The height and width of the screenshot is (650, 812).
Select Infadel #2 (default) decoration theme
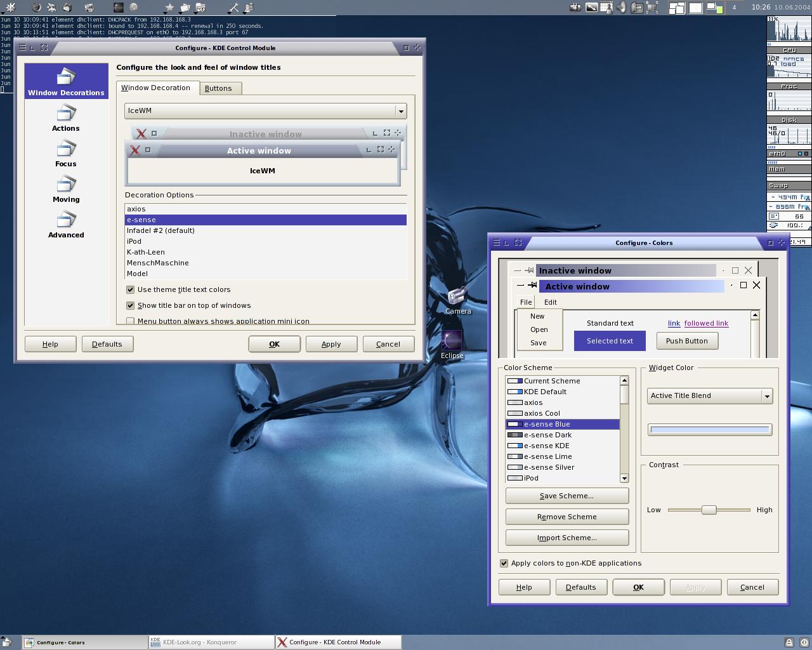(x=265, y=230)
